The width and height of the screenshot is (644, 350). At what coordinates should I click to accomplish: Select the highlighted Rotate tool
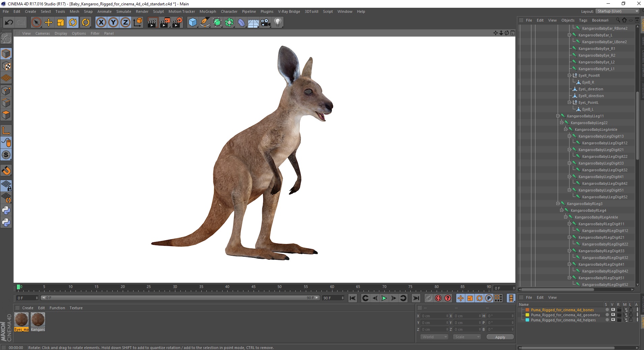tap(73, 23)
